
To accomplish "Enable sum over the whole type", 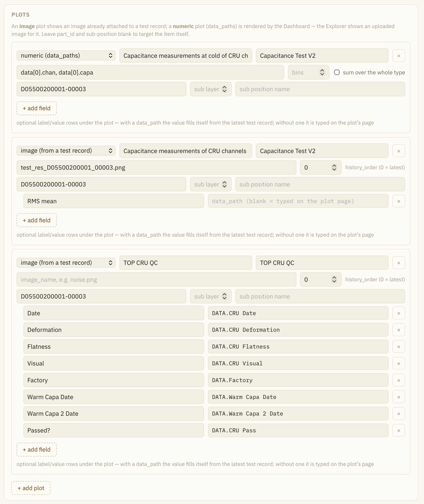I will click(x=337, y=72).
